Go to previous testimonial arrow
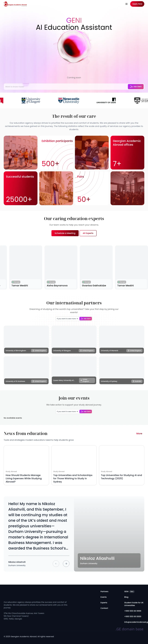This screenshot has width=148, height=644. 56,564
